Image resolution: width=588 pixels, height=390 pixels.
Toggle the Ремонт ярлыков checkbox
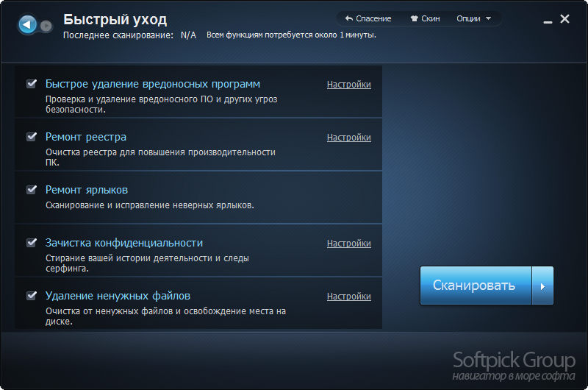coord(32,190)
